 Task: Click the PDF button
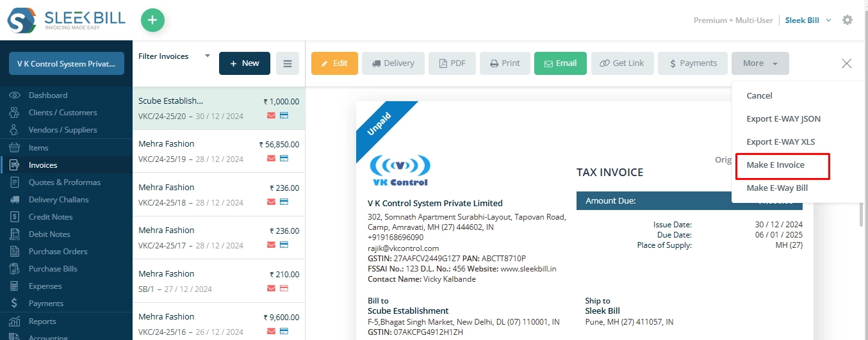point(452,63)
